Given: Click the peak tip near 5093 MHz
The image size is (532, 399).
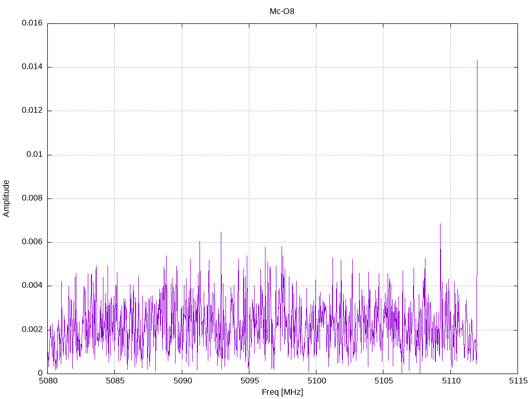Looking at the screenshot, I should [221, 233].
